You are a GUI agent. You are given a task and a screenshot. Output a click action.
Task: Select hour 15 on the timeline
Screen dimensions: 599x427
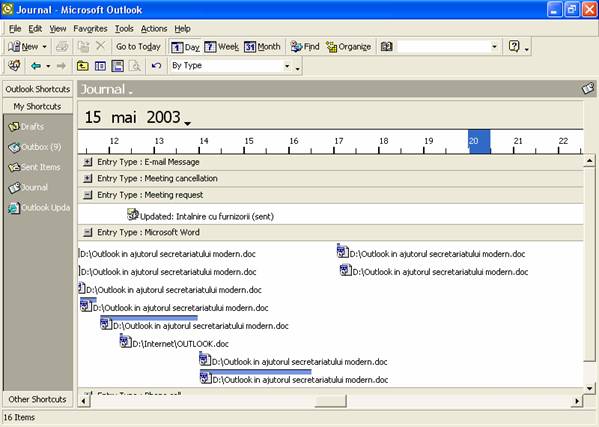pyautogui.click(x=249, y=141)
